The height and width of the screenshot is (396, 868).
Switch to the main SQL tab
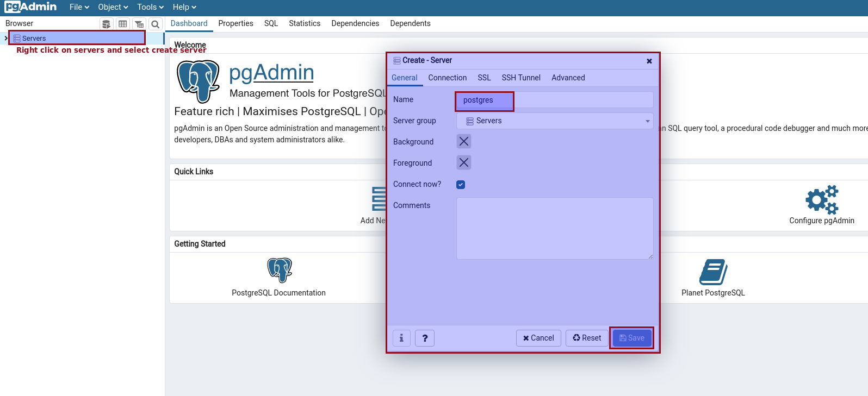pyautogui.click(x=271, y=23)
